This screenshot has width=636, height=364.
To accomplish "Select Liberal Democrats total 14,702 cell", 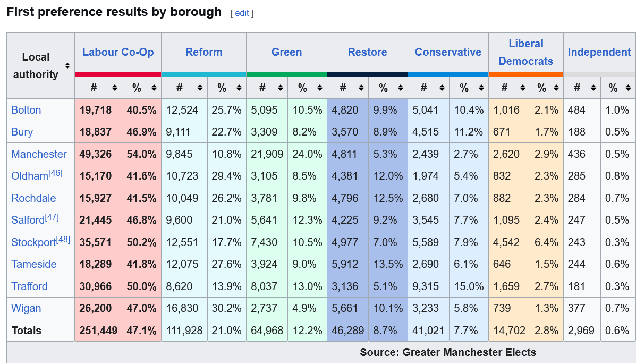I will pyautogui.click(x=509, y=331).
